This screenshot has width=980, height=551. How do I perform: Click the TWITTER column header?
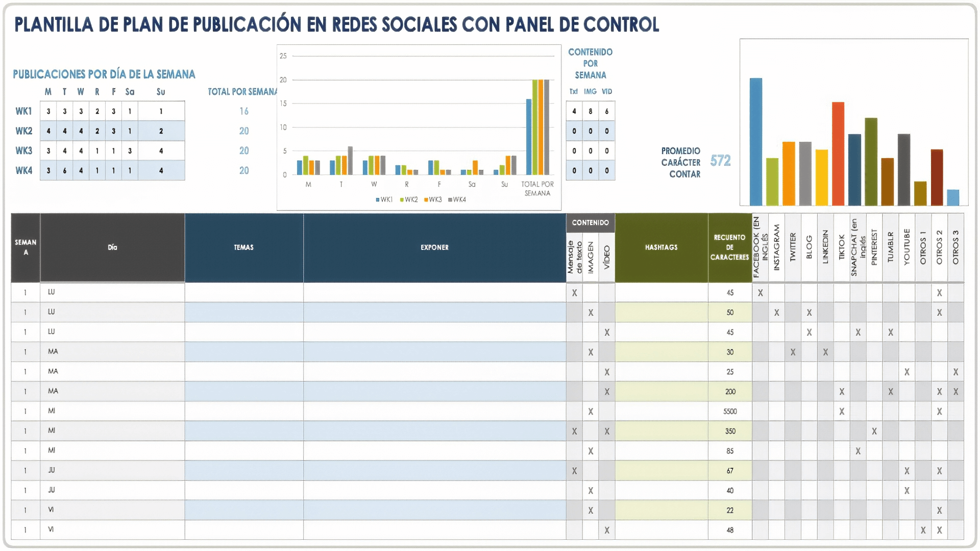pos(793,247)
